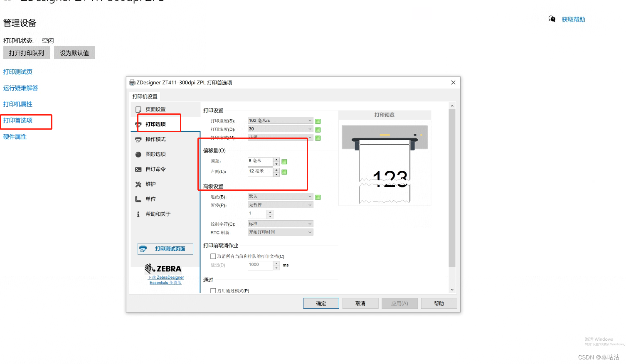Click the 获取帮助 chat icon
Viewport: 626px width, 364px height.
click(x=552, y=19)
